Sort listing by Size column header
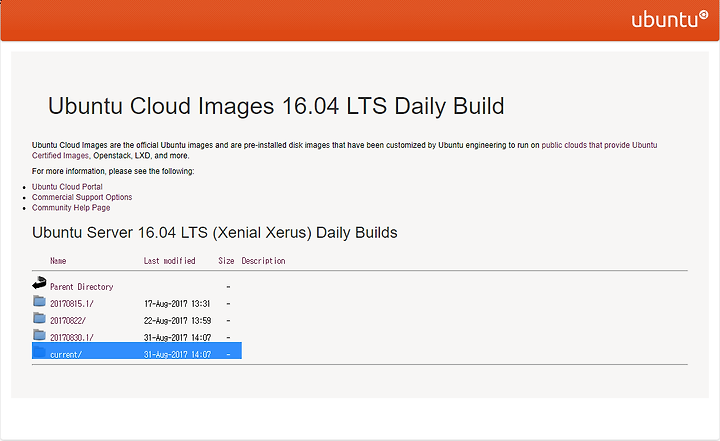The height and width of the screenshot is (441, 720). coord(226,261)
